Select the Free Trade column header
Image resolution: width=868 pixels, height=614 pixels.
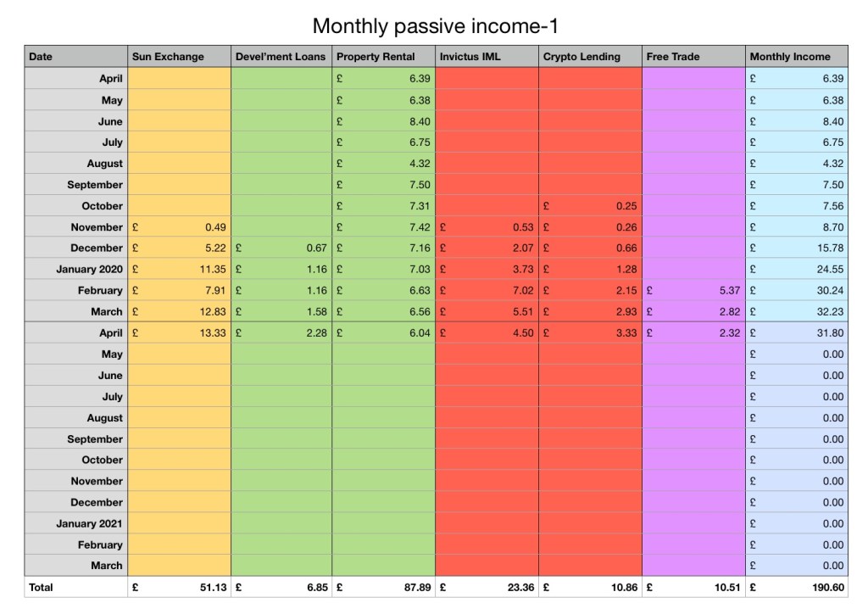[693, 57]
